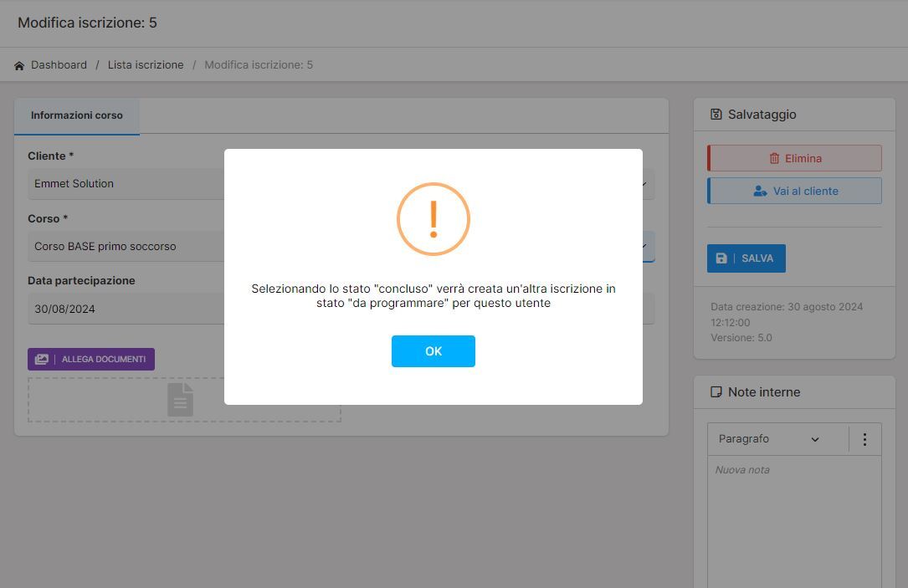The image size is (908, 588).
Task: Click OK in the warning dialog
Action: 433,351
